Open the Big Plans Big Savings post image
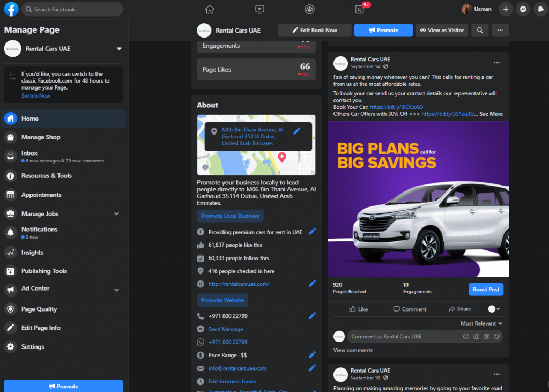This screenshot has height=392, width=549. (x=418, y=199)
